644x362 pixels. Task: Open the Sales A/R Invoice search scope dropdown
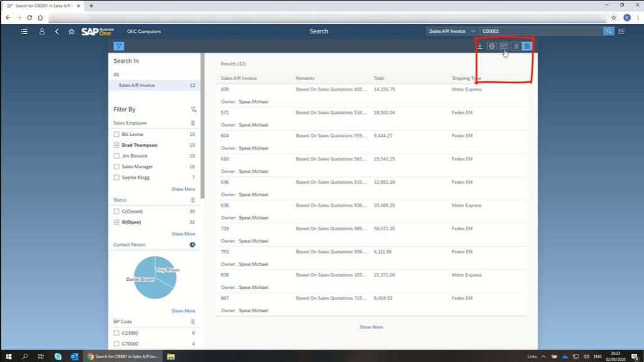452,31
